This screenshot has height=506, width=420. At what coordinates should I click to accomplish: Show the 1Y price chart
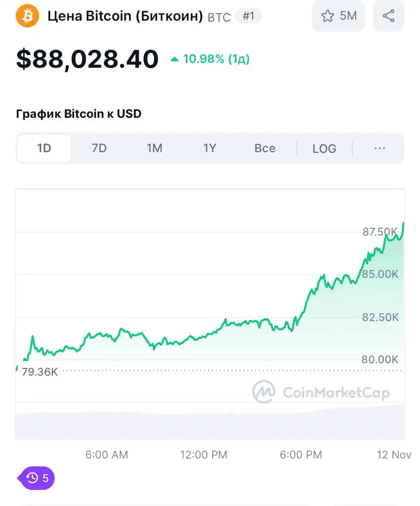pos(210,148)
